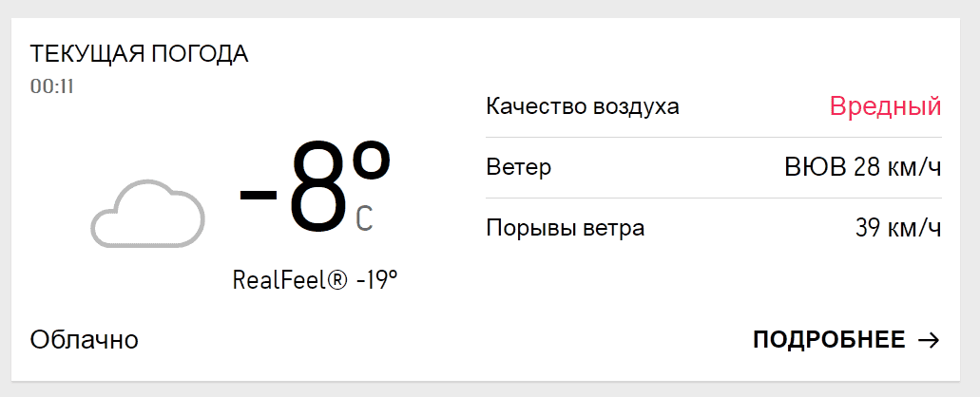
Task: Click the ВЮВ 28 км/ч wind value
Action: 862,168
